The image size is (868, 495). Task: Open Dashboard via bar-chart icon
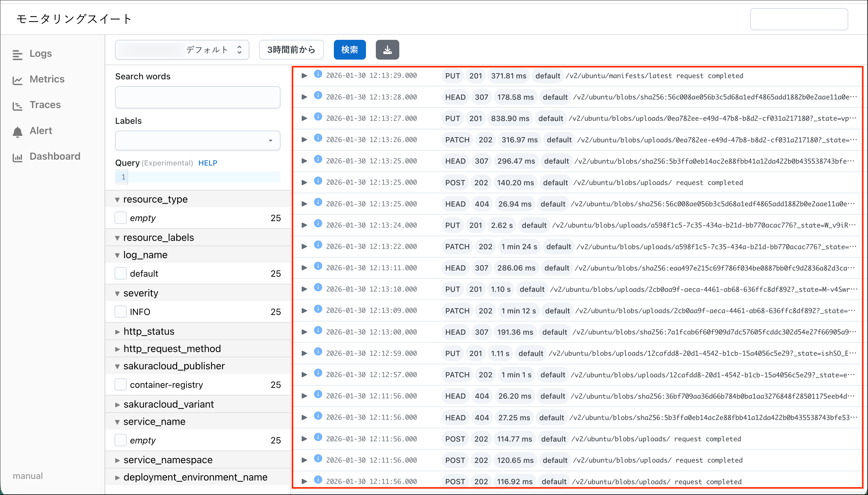coord(17,157)
